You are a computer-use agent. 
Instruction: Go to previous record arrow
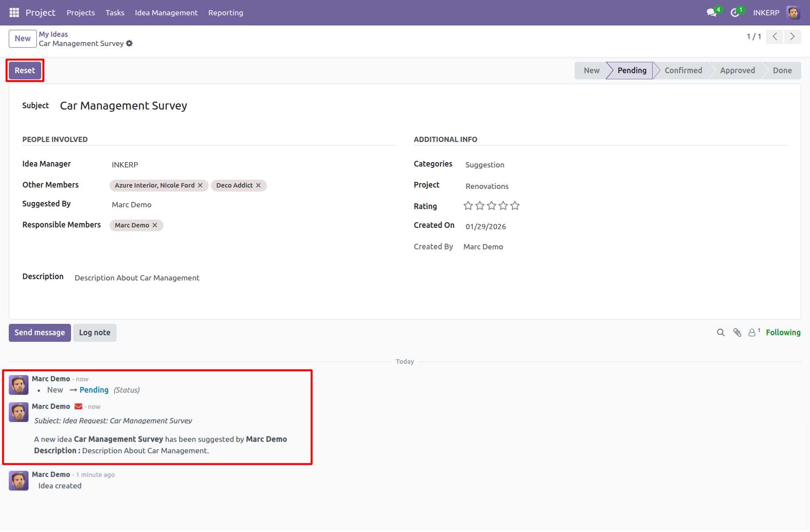point(775,37)
